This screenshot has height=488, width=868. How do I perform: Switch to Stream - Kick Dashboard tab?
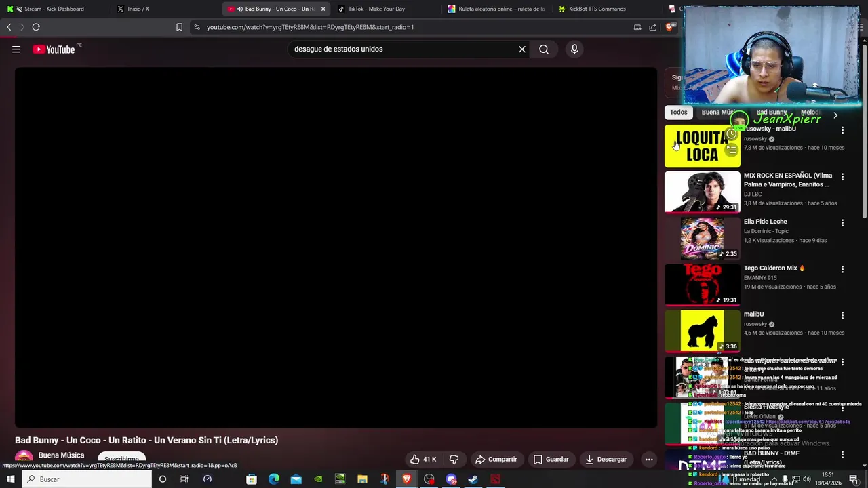coord(54,9)
